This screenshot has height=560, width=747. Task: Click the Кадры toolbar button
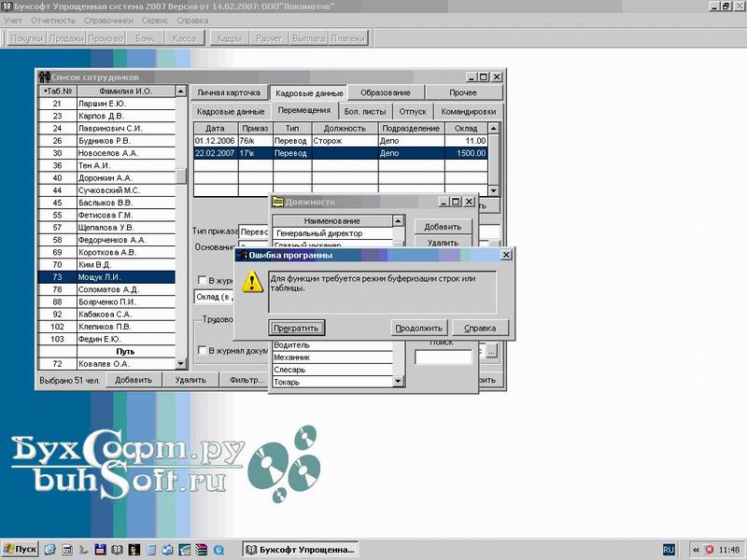[228, 38]
